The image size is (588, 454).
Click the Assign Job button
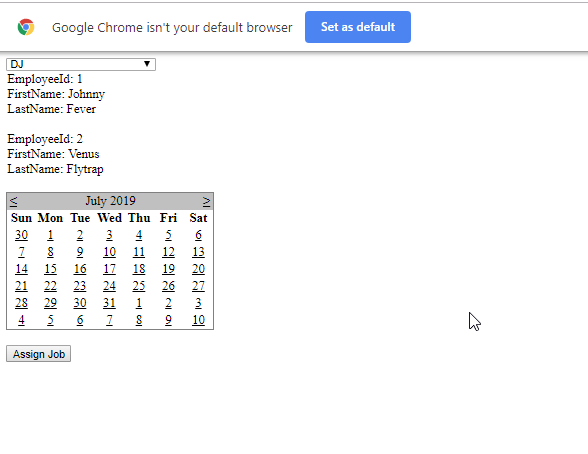coord(39,354)
